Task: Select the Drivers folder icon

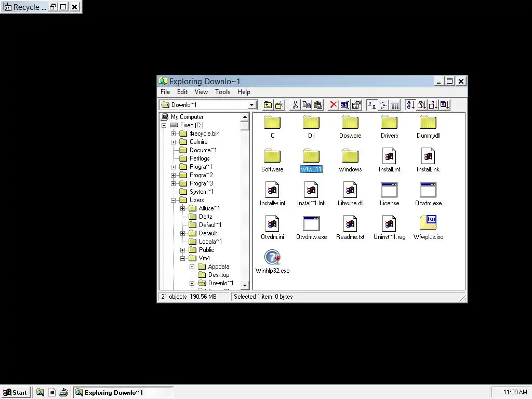Action: click(x=389, y=127)
